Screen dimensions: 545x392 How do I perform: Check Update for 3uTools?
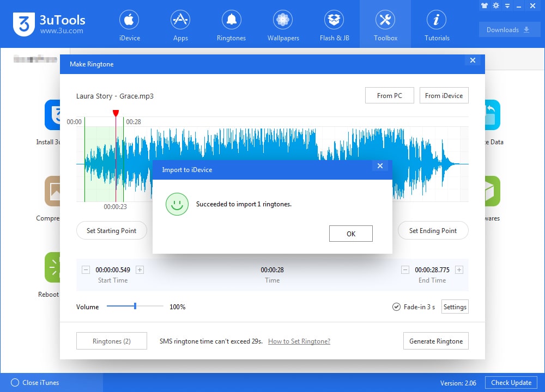(x=511, y=383)
